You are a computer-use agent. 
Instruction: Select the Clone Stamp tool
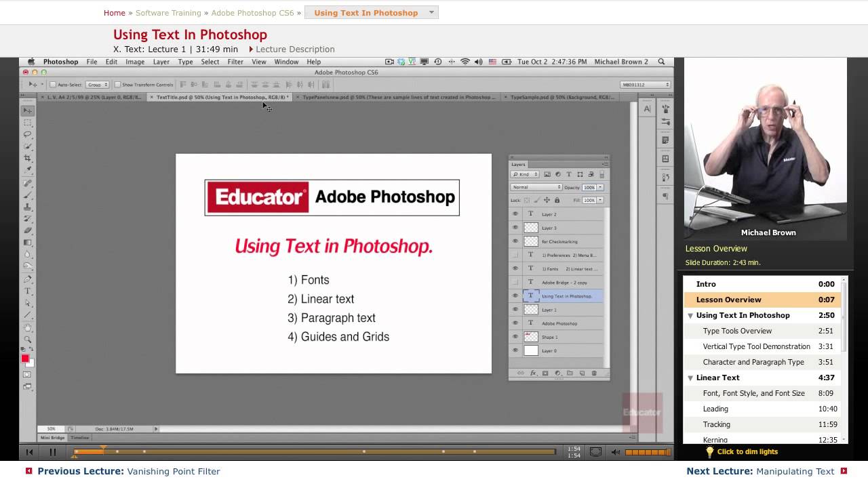point(28,207)
